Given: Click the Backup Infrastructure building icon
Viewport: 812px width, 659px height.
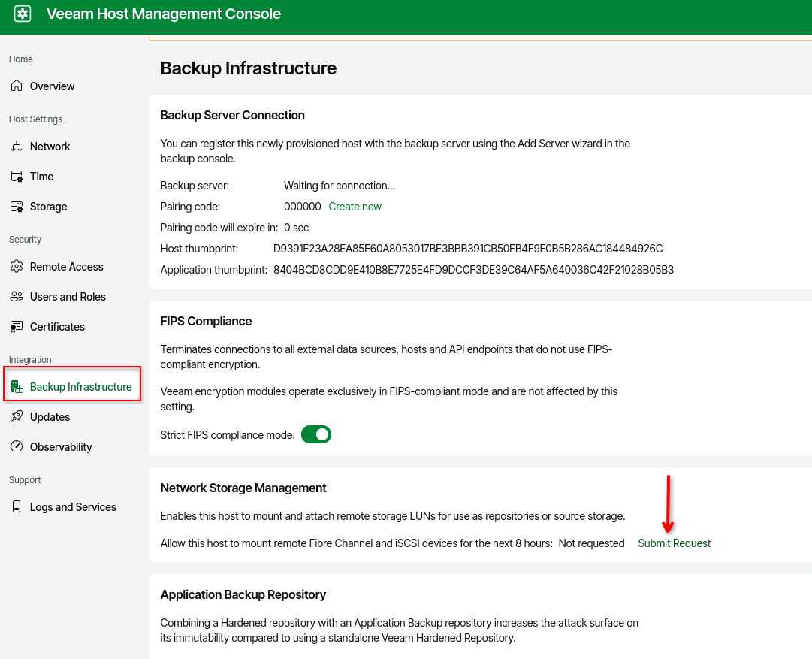Looking at the screenshot, I should tap(17, 386).
